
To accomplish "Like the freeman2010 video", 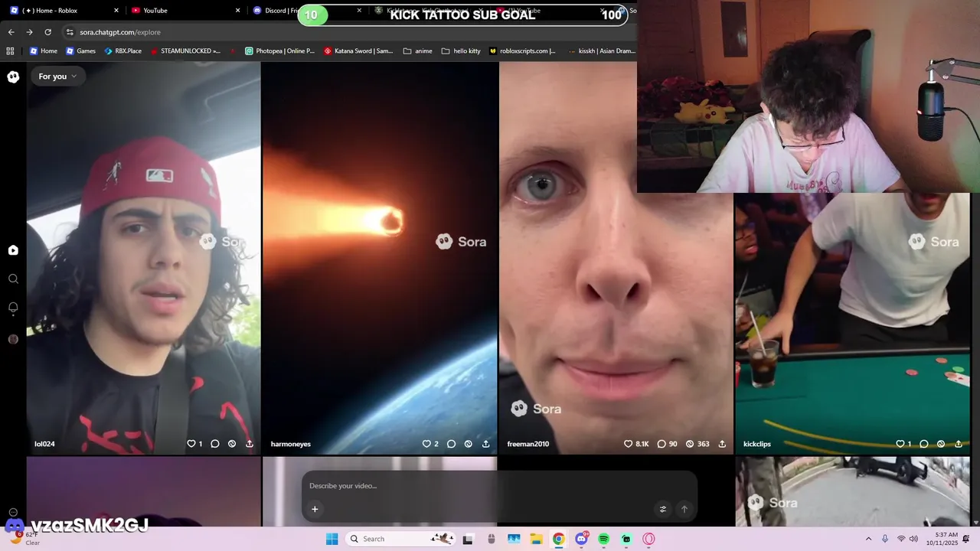I will click(628, 444).
